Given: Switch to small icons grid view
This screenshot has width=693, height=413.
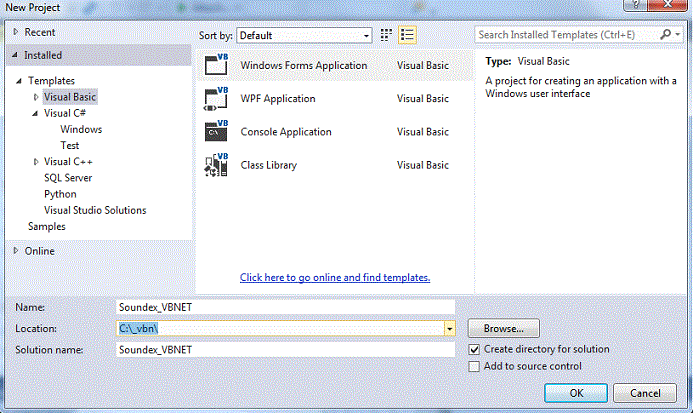Looking at the screenshot, I should [x=386, y=35].
